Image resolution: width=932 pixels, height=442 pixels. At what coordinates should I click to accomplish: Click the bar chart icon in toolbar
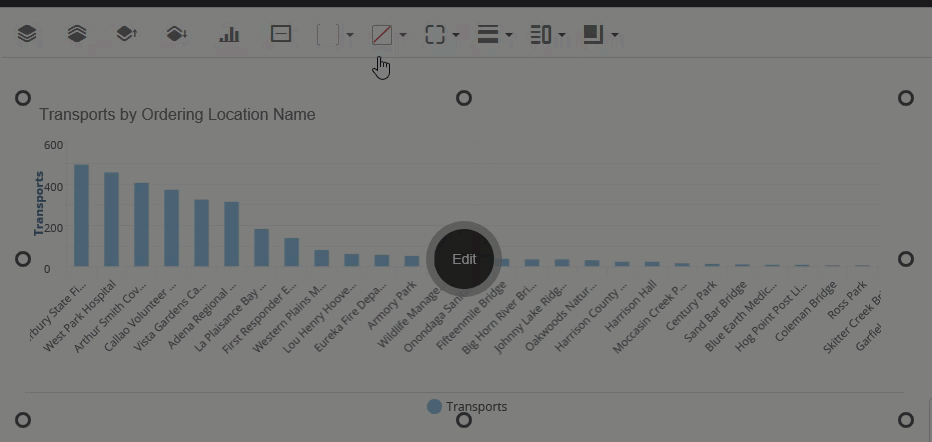coord(230,35)
